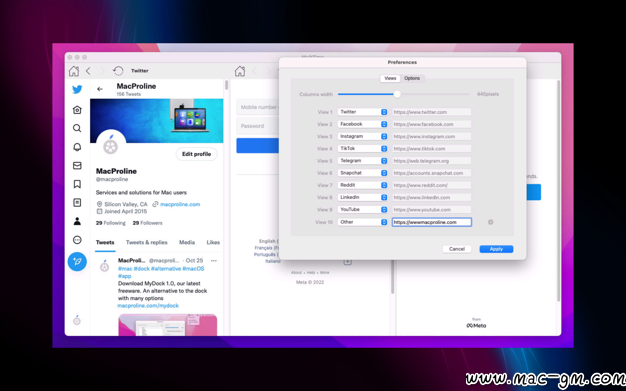Open View 10 Other dropdown
Screen dimensions: 626x391
(x=363, y=222)
